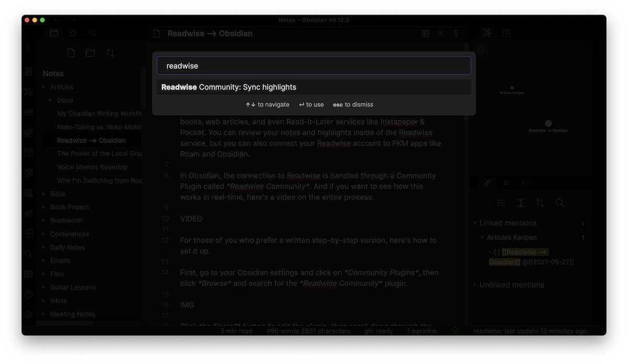Open the calendar icon in left ribbon

point(29,153)
